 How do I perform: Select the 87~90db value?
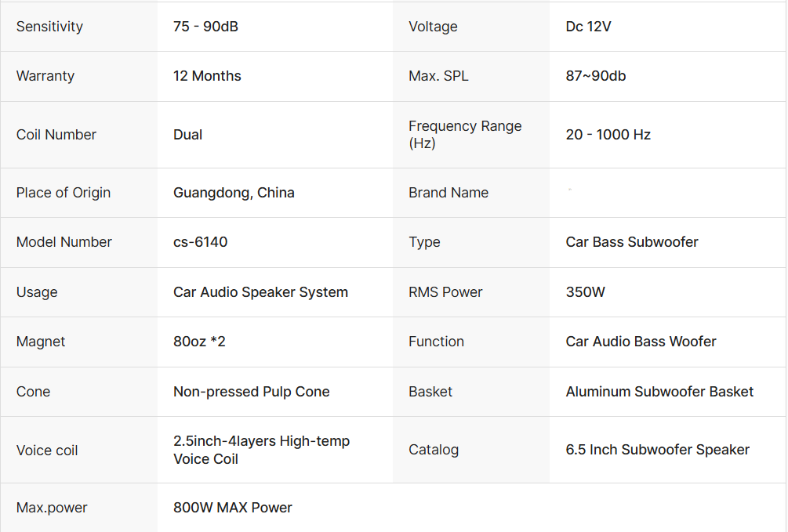tap(595, 76)
